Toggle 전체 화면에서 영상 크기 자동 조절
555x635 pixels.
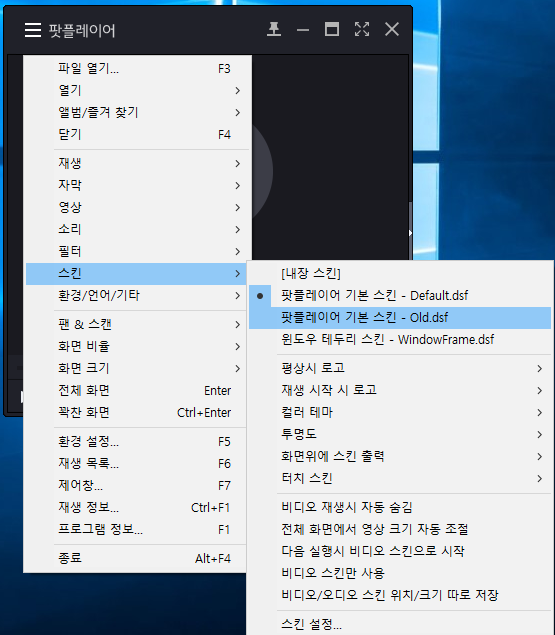(x=400, y=529)
